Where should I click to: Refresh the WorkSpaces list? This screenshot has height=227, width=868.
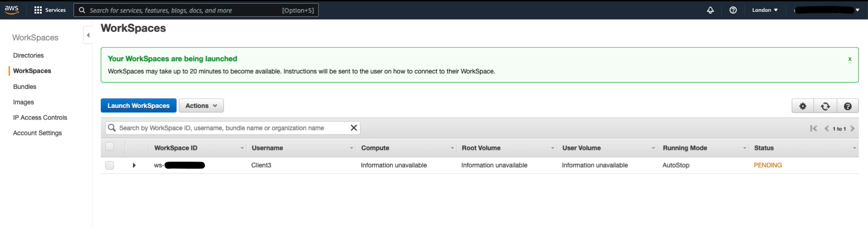(825, 106)
